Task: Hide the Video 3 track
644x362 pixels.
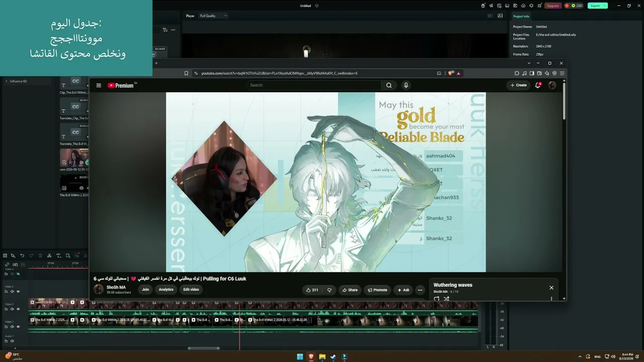Action: [x=18, y=292]
